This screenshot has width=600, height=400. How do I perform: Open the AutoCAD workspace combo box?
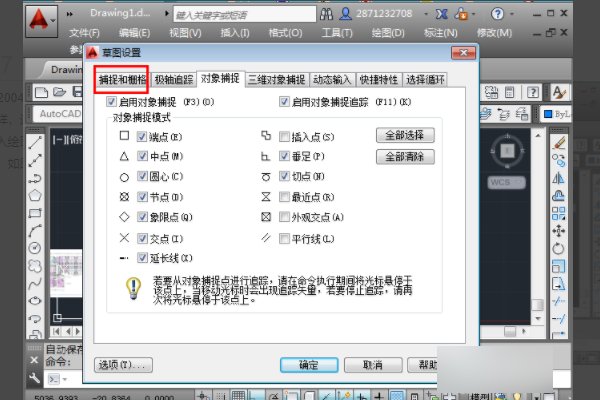pos(59,114)
